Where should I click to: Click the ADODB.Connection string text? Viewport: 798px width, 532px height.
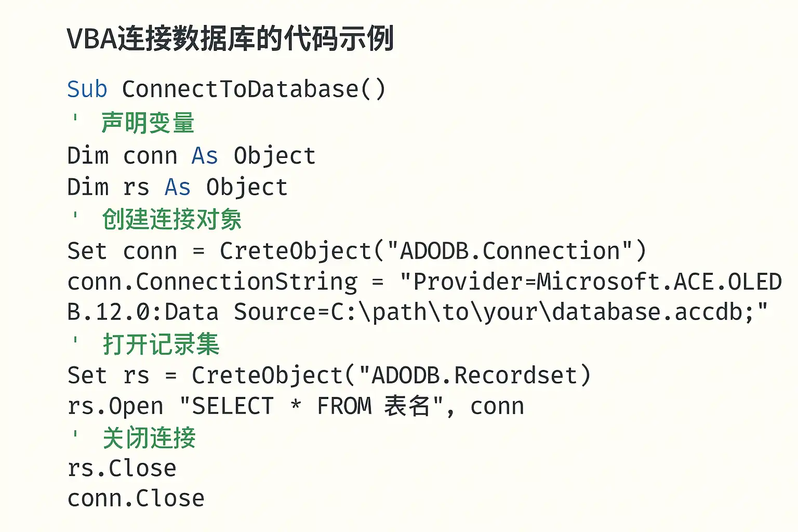tap(511, 251)
